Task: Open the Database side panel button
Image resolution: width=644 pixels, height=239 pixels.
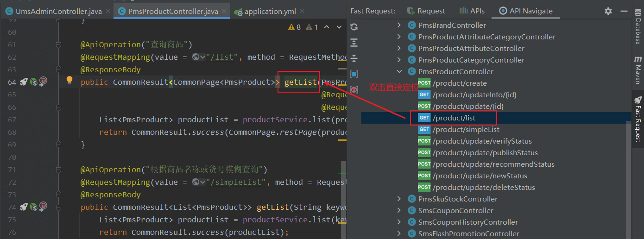Action: (x=638, y=27)
